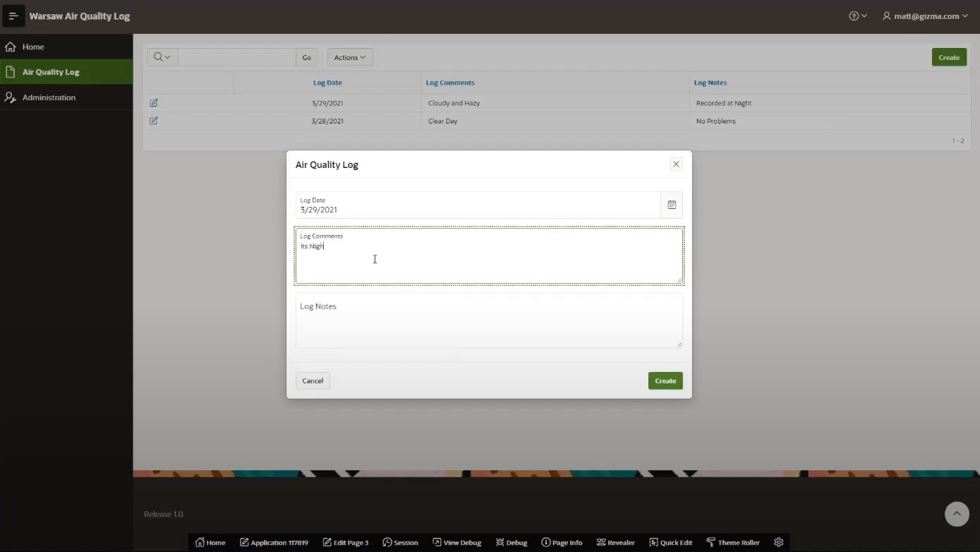
Task: Click the 'Cloudy and Hazy' cell
Action: click(x=555, y=103)
